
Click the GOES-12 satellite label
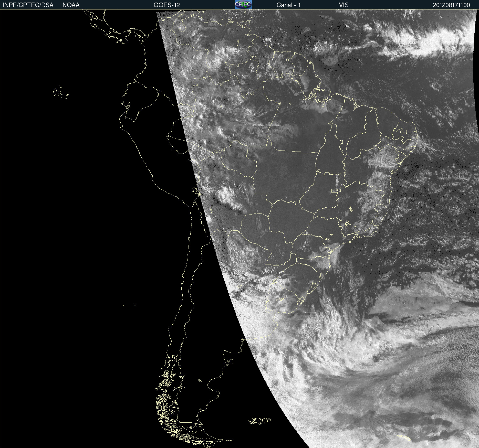coord(166,5)
